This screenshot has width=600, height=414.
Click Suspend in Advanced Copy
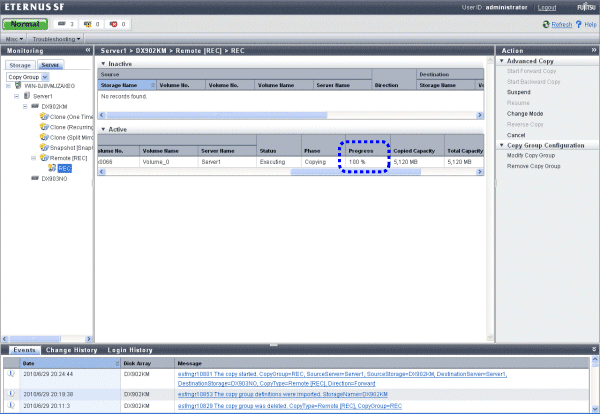coord(518,92)
